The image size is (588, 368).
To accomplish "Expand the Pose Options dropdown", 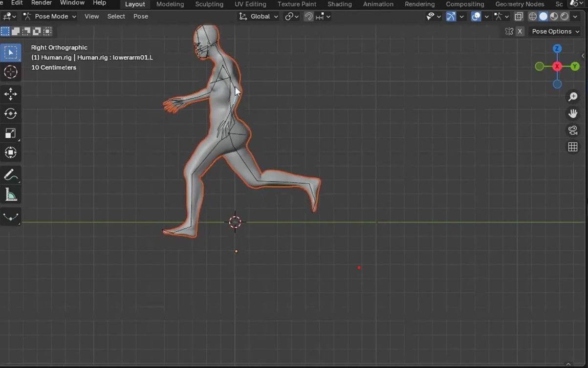I will coord(556,31).
